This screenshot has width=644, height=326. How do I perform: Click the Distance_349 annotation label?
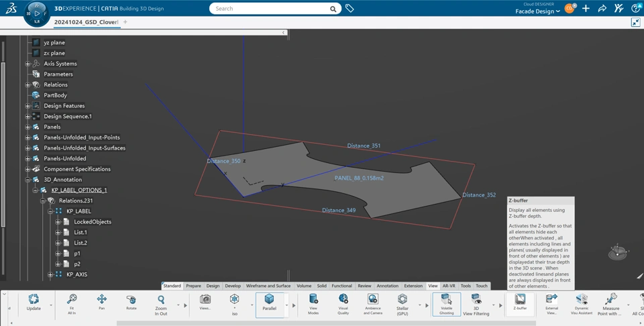339,210
